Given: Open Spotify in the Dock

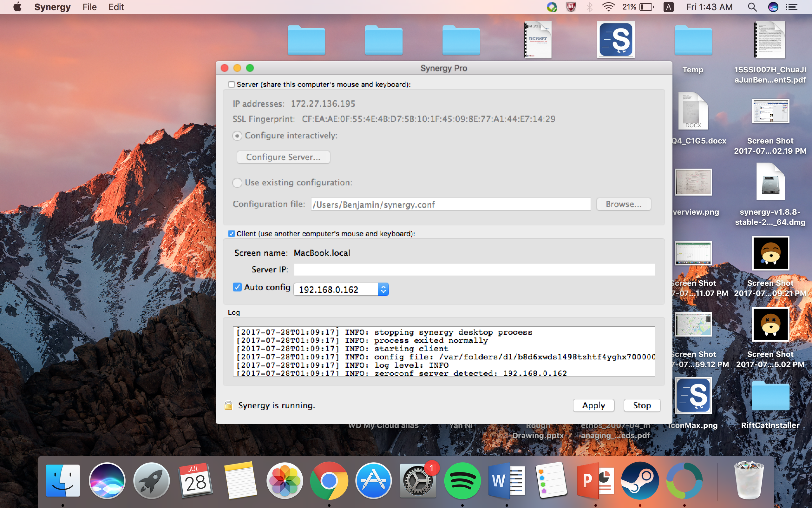Looking at the screenshot, I should 462,480.
